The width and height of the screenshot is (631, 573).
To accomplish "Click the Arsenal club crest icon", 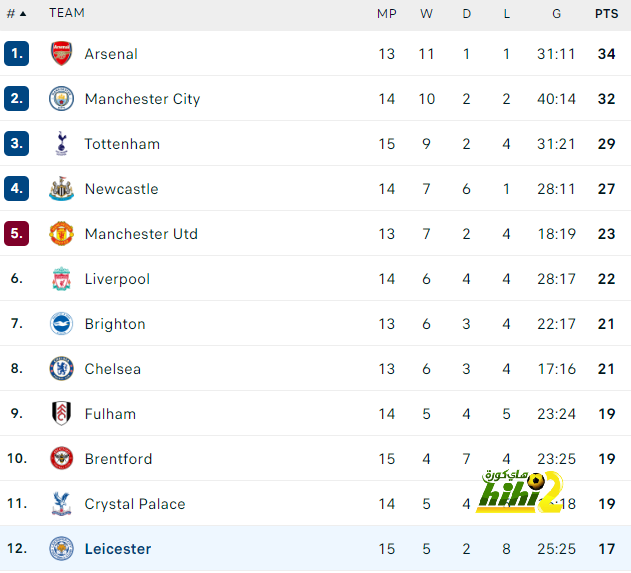I will pyautogui.click(x=62, y=54).
